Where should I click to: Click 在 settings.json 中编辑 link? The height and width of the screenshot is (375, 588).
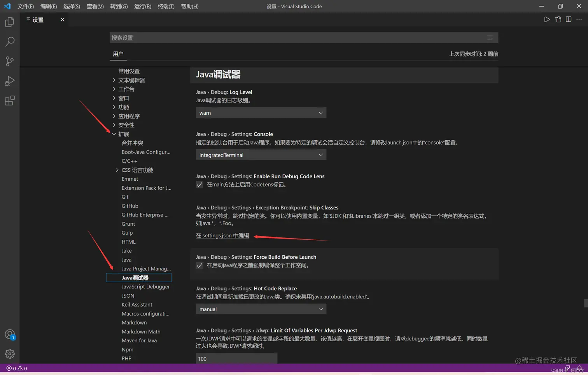coord(222,235)
